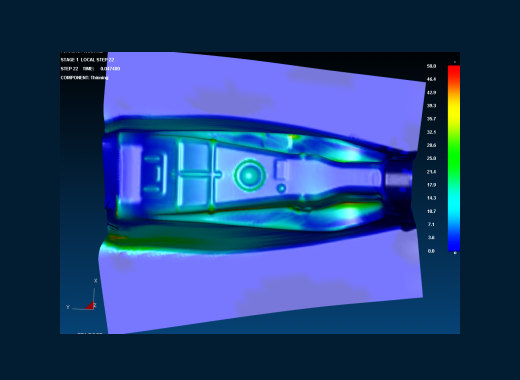Screen dimensions: 520x380
Task: Click the 17.9 legend scale value
Action: (431, 185)
